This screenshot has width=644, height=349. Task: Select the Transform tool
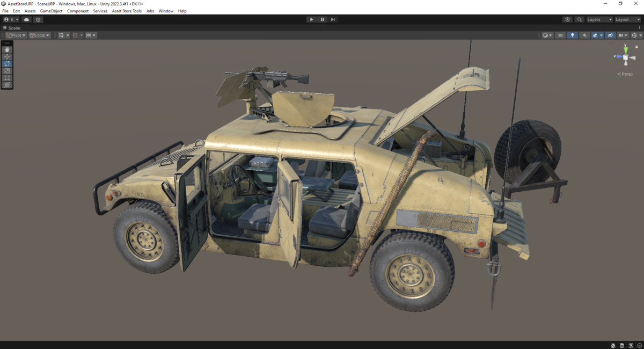point(7,85)
